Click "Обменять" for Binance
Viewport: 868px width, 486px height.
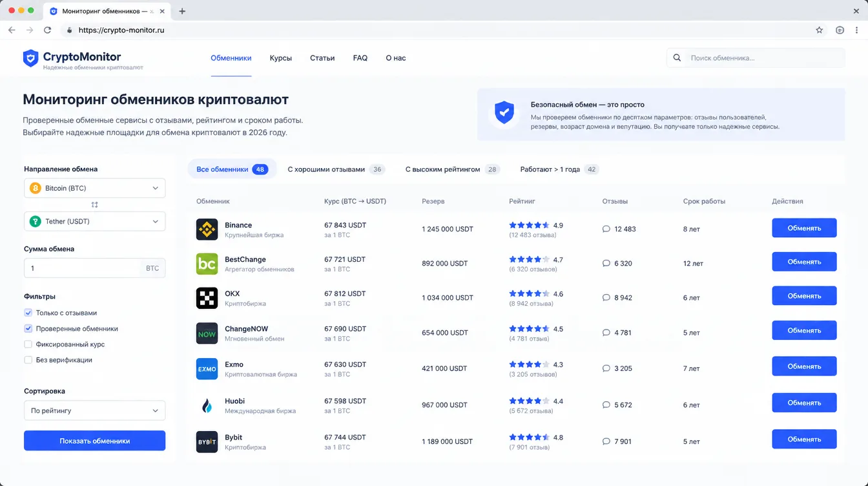804,227
